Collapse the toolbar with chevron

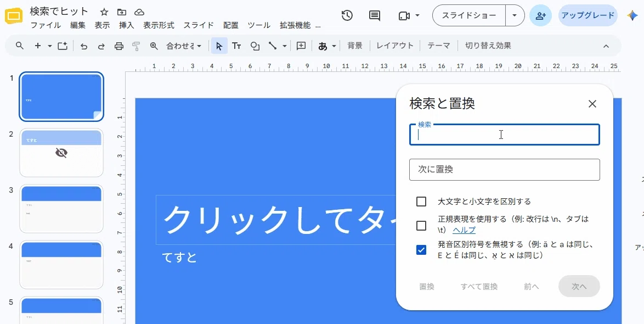(x=606, y=46)
